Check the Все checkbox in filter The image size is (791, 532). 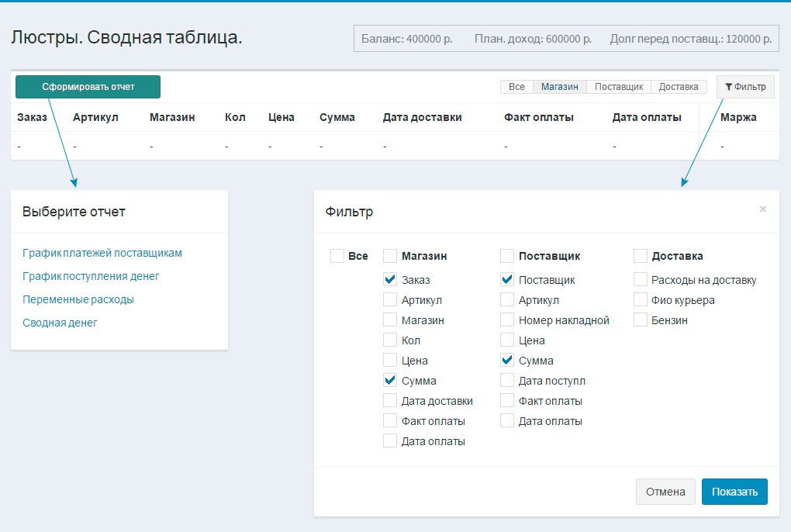tap(337, 256)
